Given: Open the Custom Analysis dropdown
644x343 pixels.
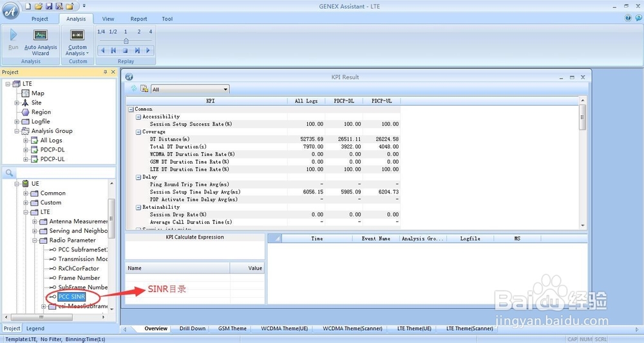Looking at the screenshot, I should click(77, 43).
